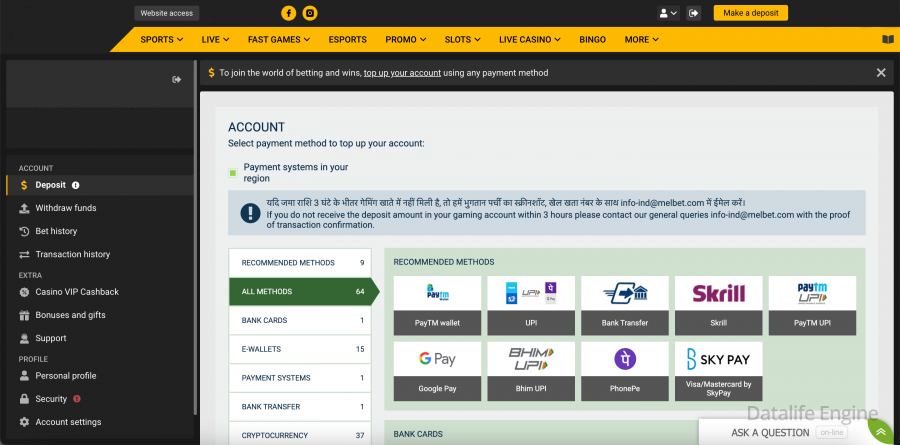Toggle Payment systems in your region checkbox
This screenshot has width=900, height=445.
point(232,173)
